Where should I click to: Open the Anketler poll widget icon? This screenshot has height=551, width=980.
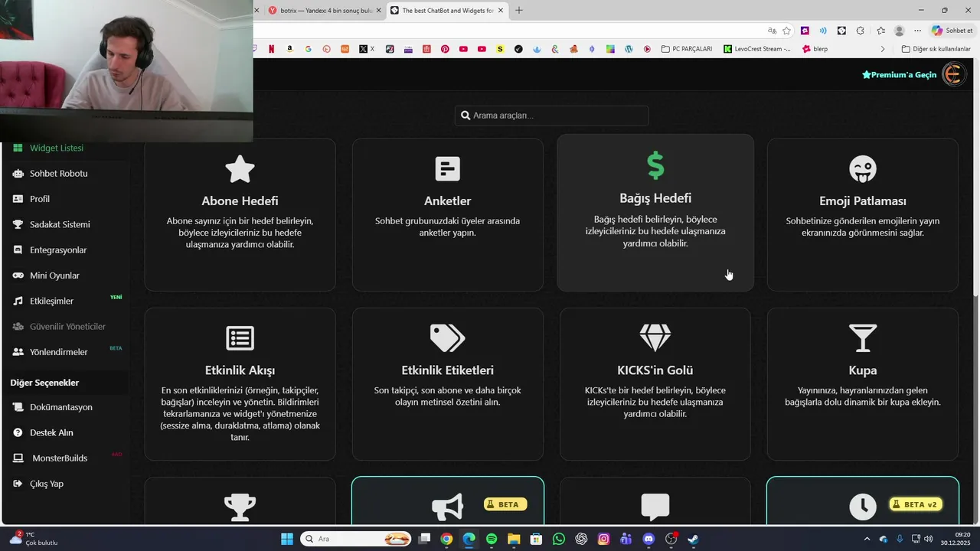pos(447,169)
